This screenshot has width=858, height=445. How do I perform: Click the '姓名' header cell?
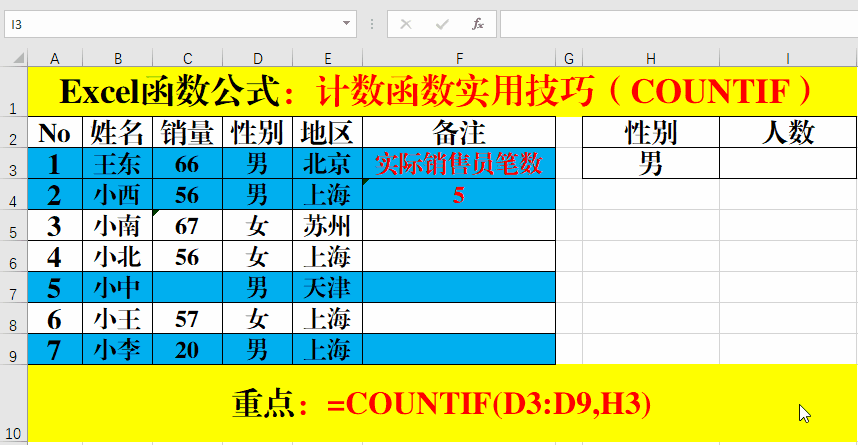tap(118, 132)
